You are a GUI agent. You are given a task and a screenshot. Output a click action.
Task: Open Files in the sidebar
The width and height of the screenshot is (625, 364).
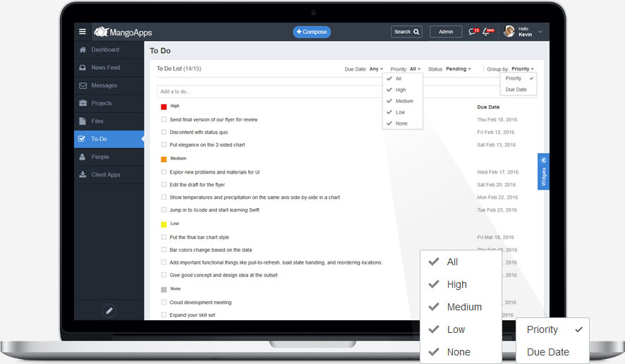point(109,121)
